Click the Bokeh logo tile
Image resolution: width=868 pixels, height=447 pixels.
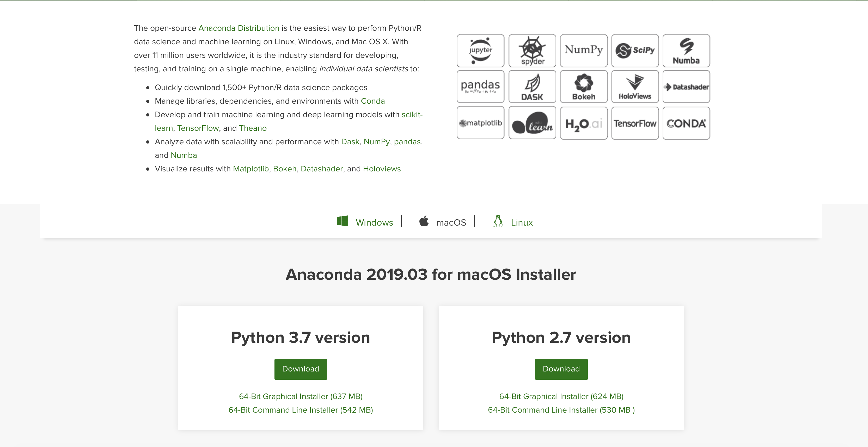(x=584, y=86)
